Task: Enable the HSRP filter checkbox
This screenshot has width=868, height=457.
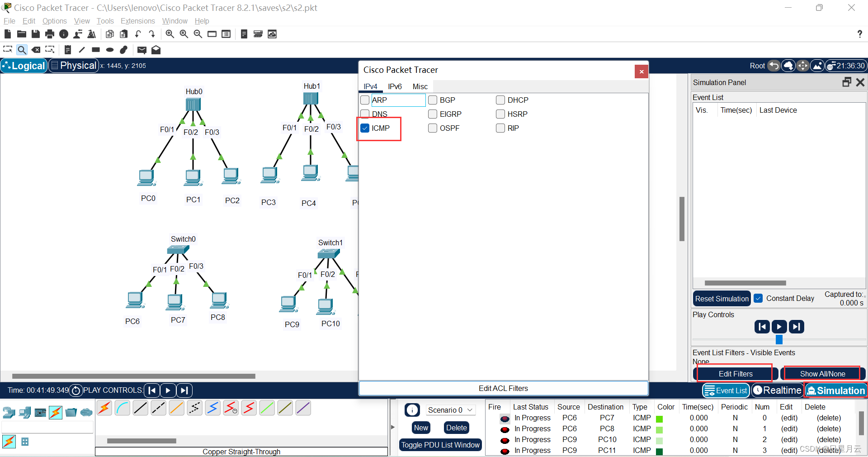Action: point(500,114)
